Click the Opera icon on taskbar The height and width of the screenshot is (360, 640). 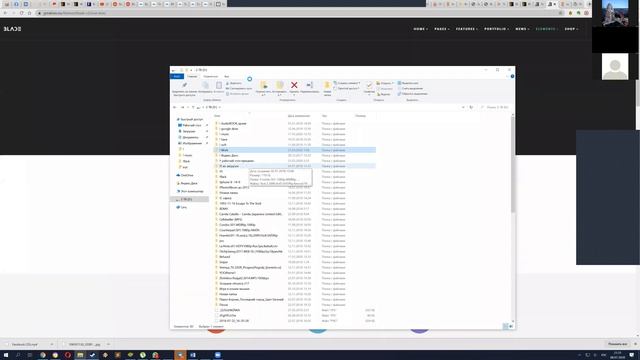pyautogui.click(x=68, y=355)
